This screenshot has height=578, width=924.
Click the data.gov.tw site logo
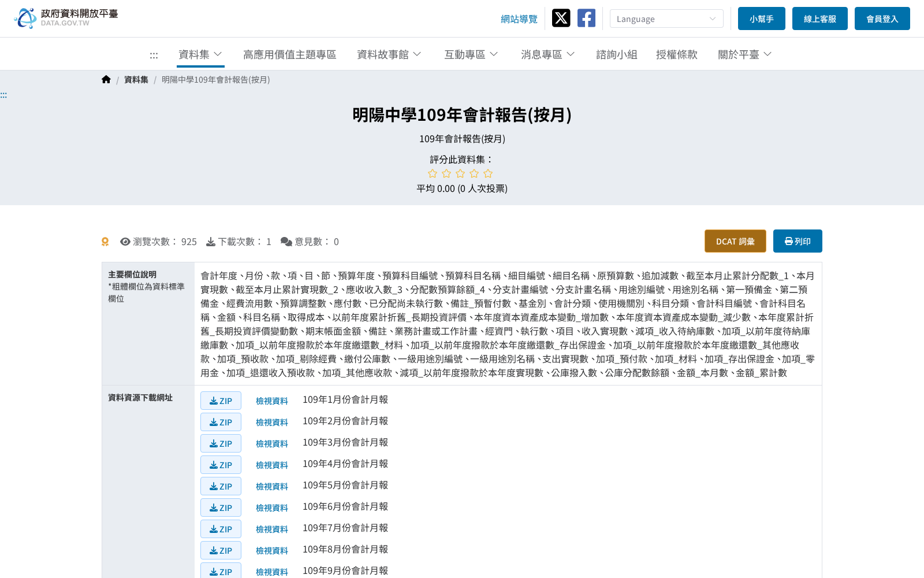(66, 18)
